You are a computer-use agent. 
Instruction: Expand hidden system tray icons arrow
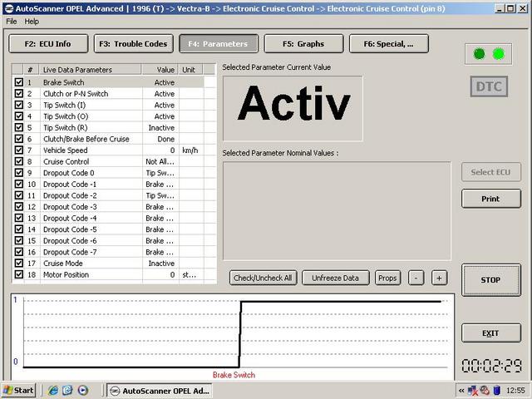click(461, 391)
